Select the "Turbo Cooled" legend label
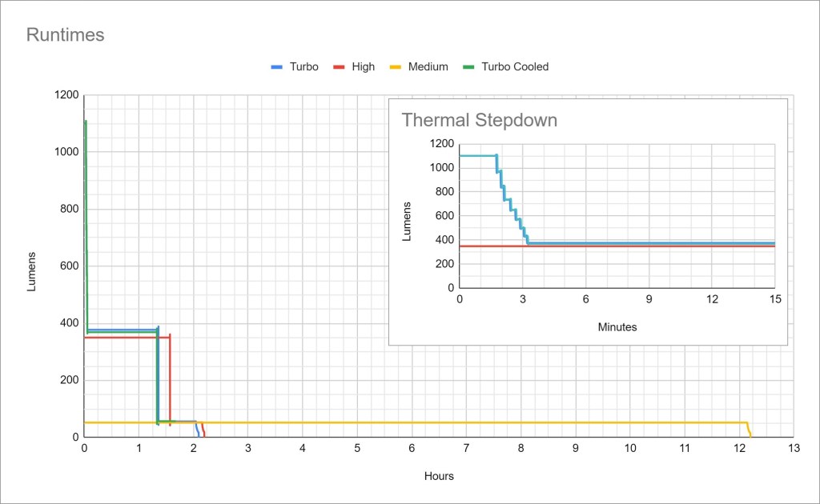 515,67
